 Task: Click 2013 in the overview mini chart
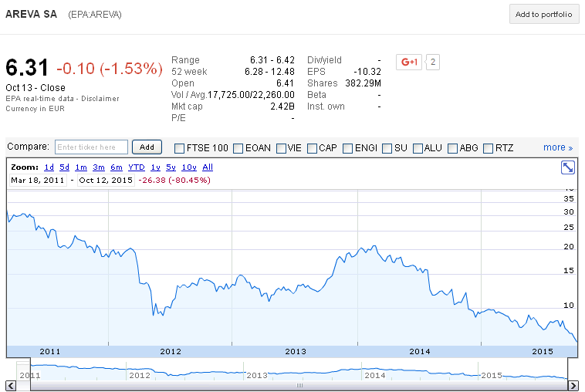tap(257, 375)
